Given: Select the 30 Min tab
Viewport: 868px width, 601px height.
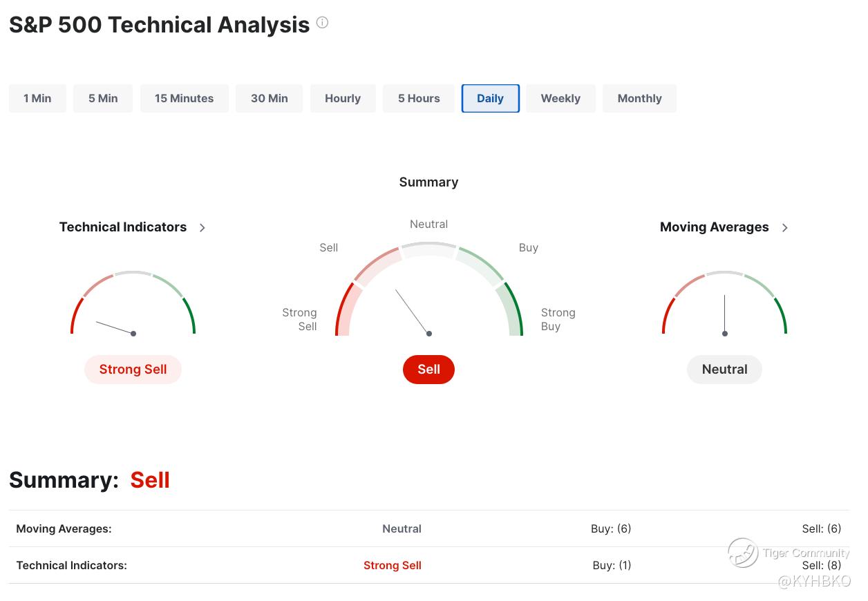Looking at the screenshot, I should coord(270,98).
